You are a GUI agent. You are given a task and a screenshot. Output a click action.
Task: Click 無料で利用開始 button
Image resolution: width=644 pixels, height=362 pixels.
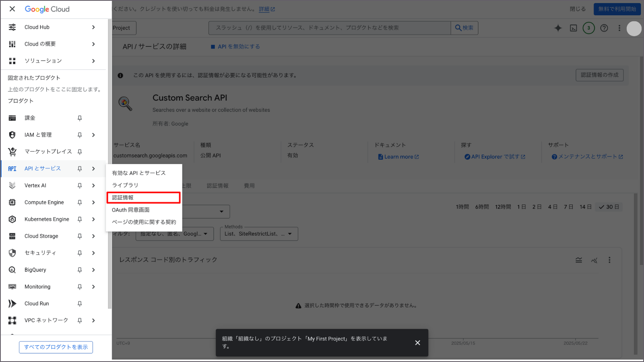point(617,9)
